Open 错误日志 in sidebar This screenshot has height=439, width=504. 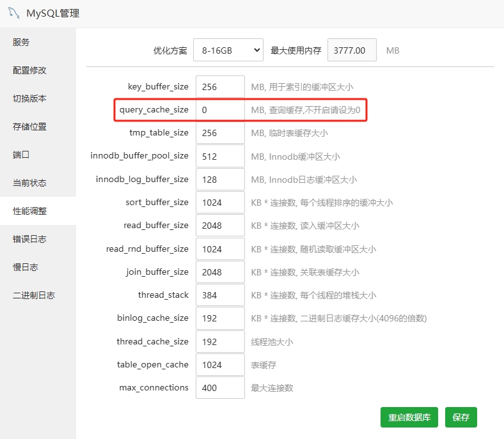click(30, 239)
